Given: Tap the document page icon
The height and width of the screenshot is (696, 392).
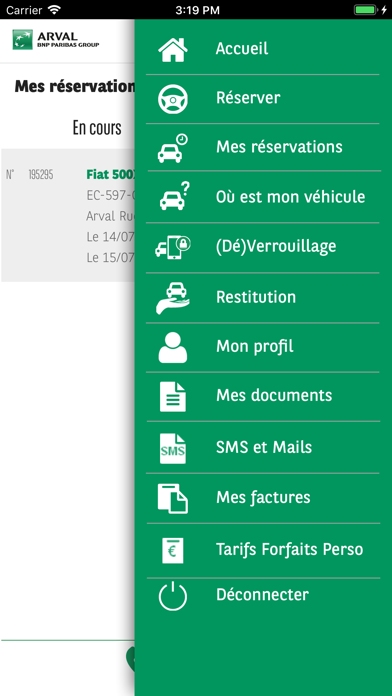Looking at the screenshot, I should point(173,396).
